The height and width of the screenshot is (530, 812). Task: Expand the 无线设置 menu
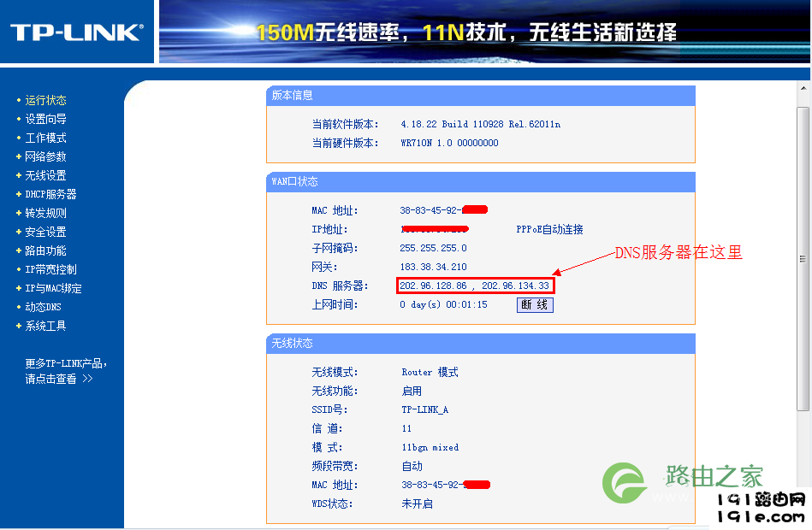[x=45, y=175]
